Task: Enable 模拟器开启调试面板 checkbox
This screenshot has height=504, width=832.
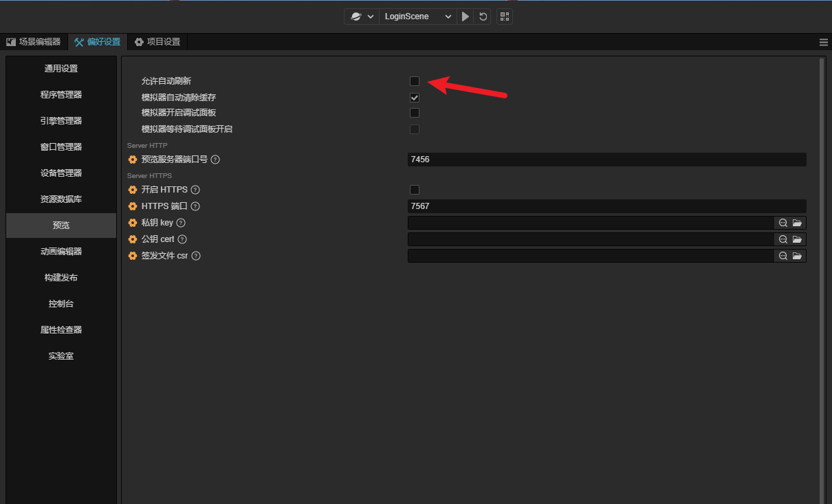Action: point(415,113)
